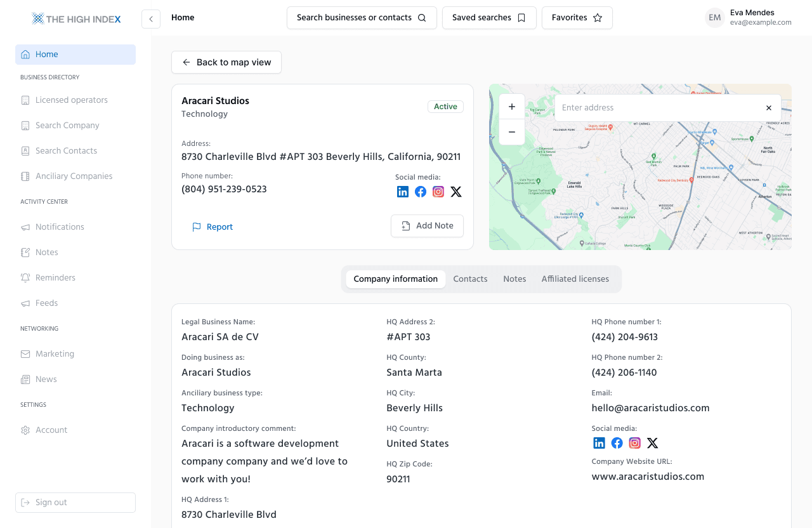
Task: Open Search businesses or contacts box
Action: tap(362, 18)
